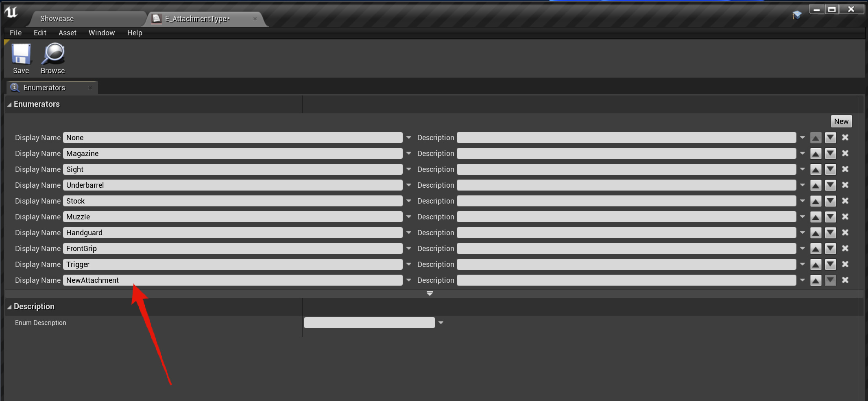Screen dimensions: 868x401
Task: Move Sight enumerator down
Action: coord(830,169)
